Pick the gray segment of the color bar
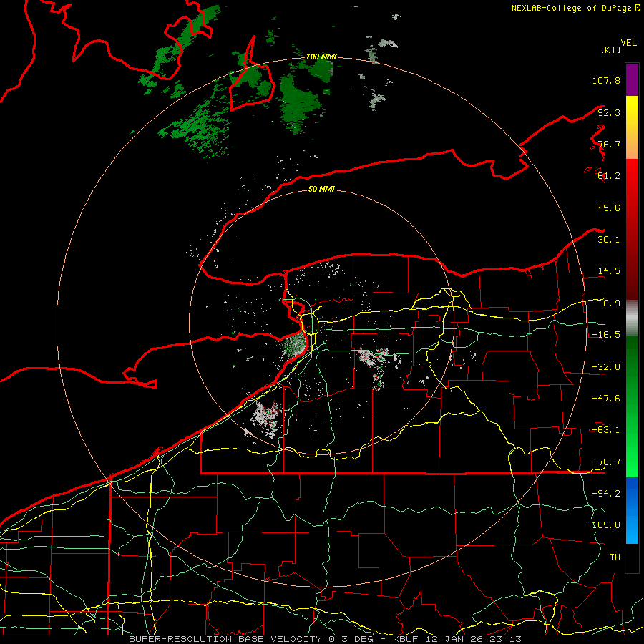 (632, 318)
